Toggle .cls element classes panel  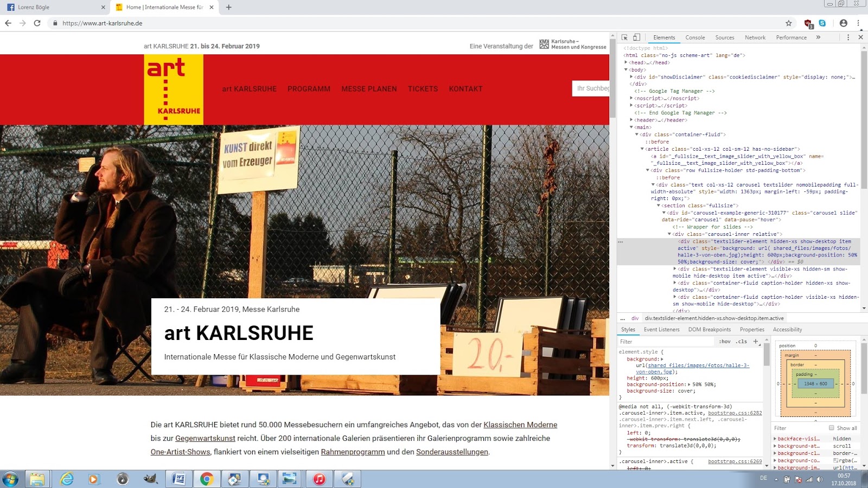(x=742, y=342)
